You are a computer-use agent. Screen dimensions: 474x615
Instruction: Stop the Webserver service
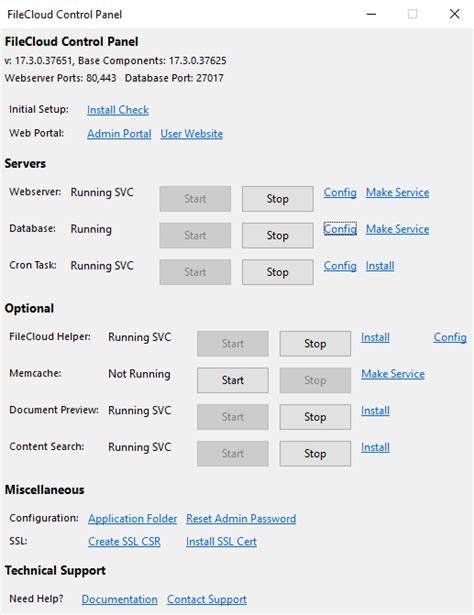(x=278, y=199)
